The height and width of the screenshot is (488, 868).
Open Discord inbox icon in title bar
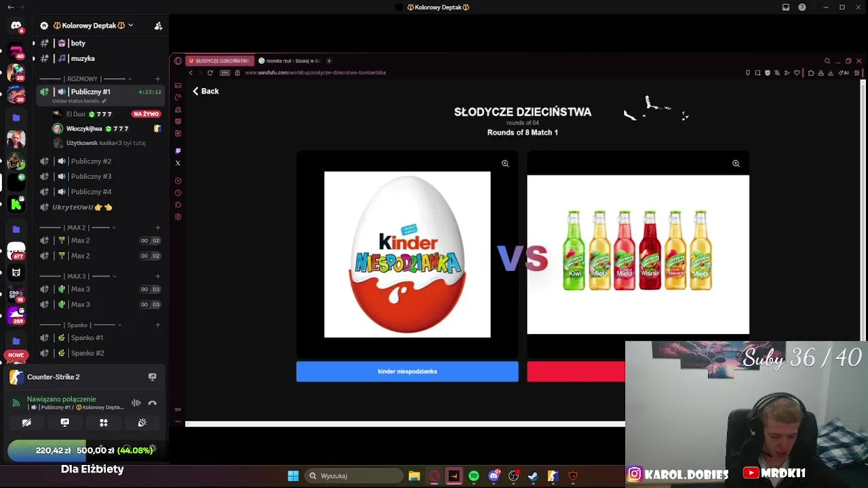pyautogui.click(x=786, y=7)
